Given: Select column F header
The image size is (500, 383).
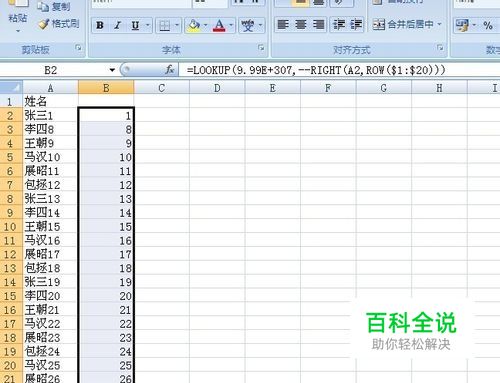Looking at the screenshot, I should (328, 88).
